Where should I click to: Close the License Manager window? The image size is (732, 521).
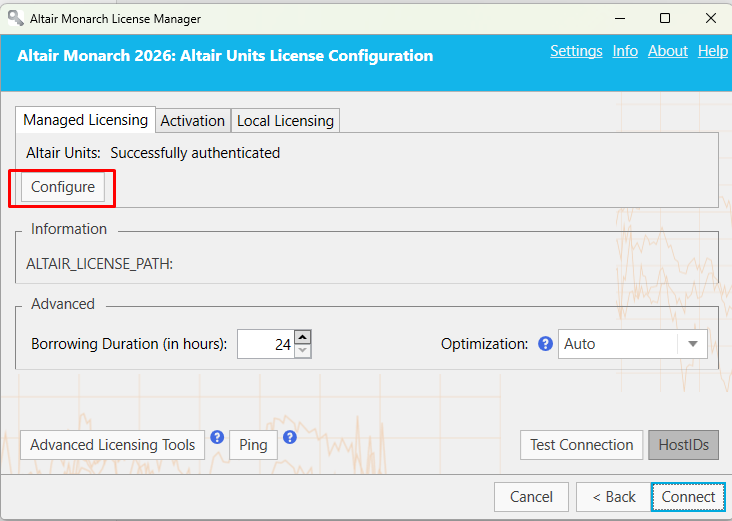click(711, 18)
